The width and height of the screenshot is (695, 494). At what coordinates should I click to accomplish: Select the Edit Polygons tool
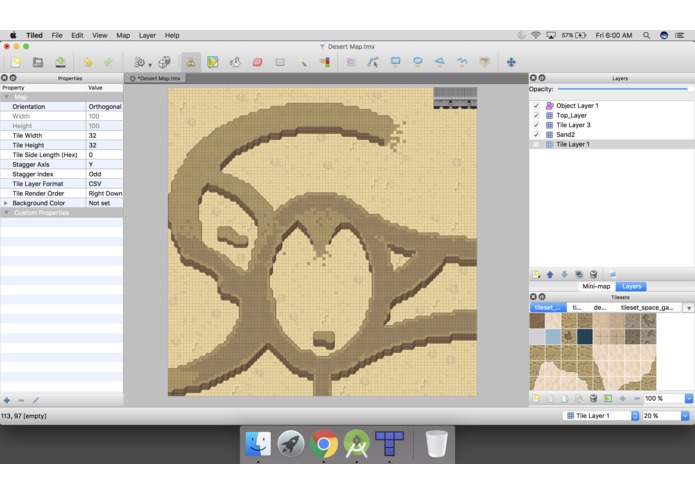(x=373, y=62)
